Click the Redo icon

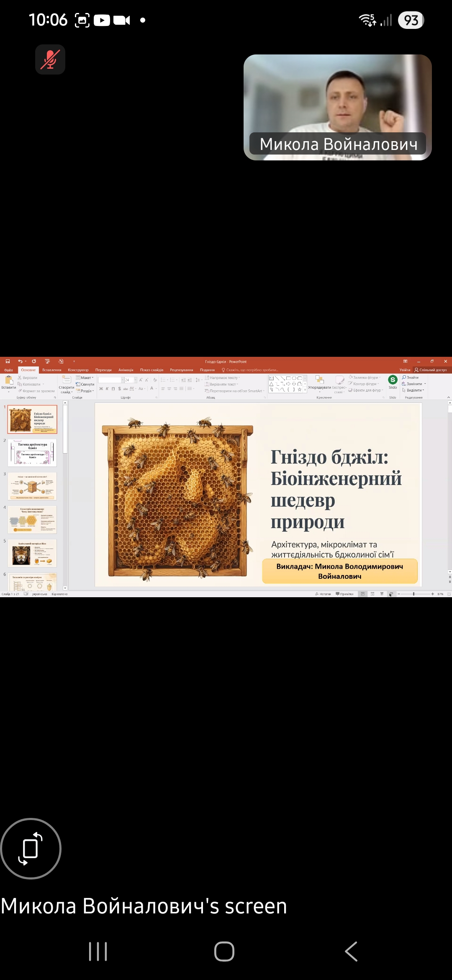pyautogui.click(x=34, y=361)
